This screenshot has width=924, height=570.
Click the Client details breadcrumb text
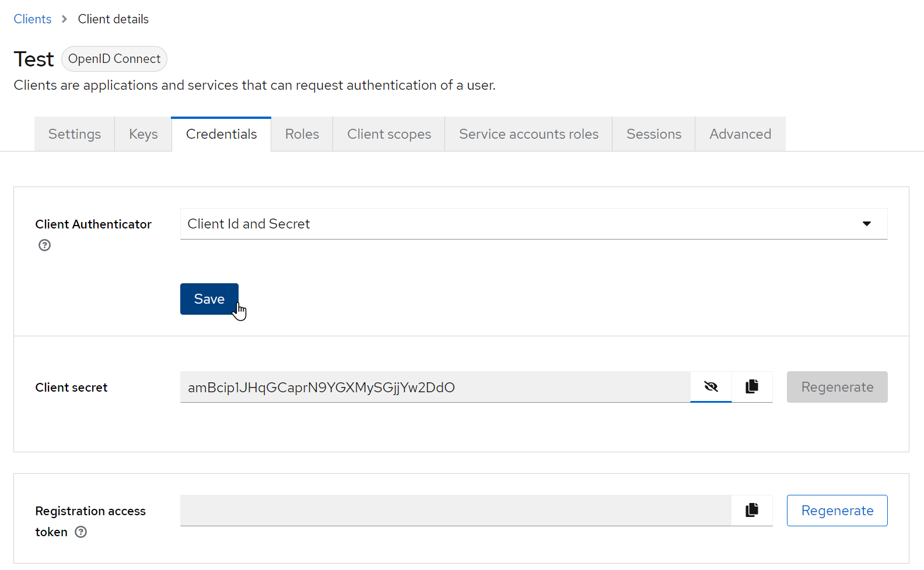coord(113,19)
